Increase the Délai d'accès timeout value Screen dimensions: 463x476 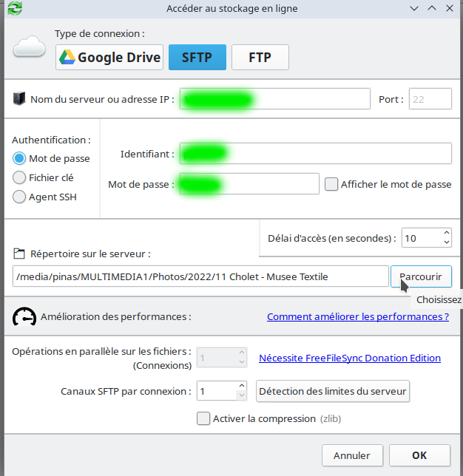pyautogui.click(x=446, y=234)
